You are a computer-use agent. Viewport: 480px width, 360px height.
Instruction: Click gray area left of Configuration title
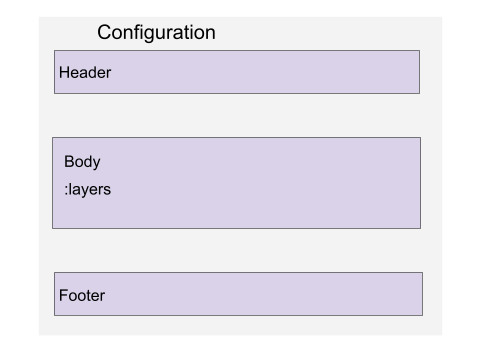(68, 33)
